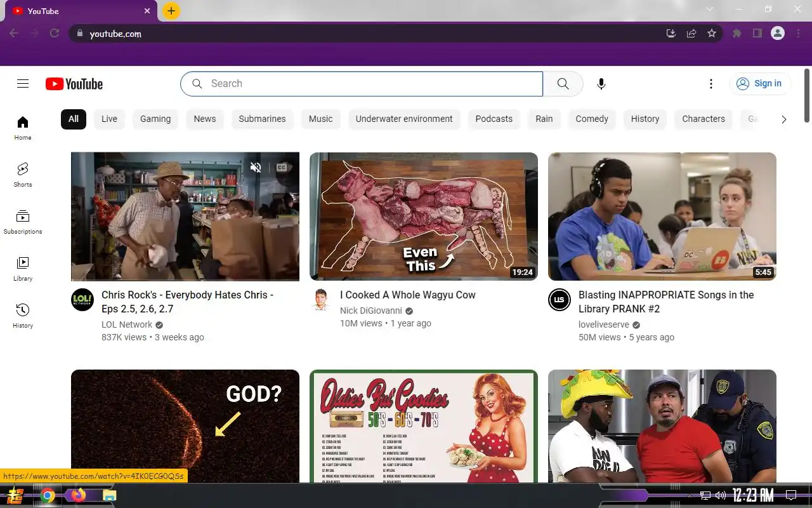
Task: Bookmark this page with the star icon
Action: coord(712,34)
